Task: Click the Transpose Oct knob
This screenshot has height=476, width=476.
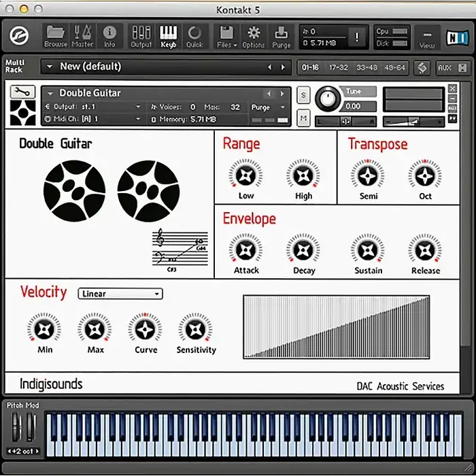Action: (425, 175)
